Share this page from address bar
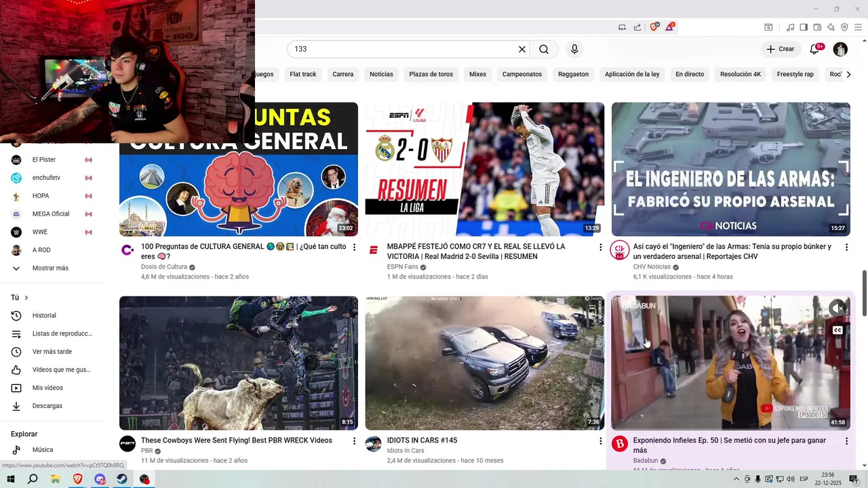This screenshot has width=868, height=488. point(637,27)
